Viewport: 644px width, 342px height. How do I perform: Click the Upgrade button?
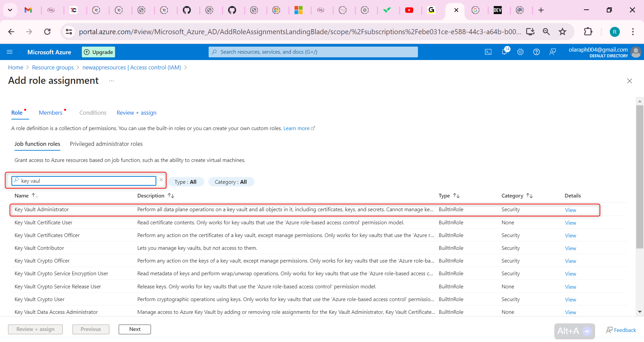click(x=98, y=52)
